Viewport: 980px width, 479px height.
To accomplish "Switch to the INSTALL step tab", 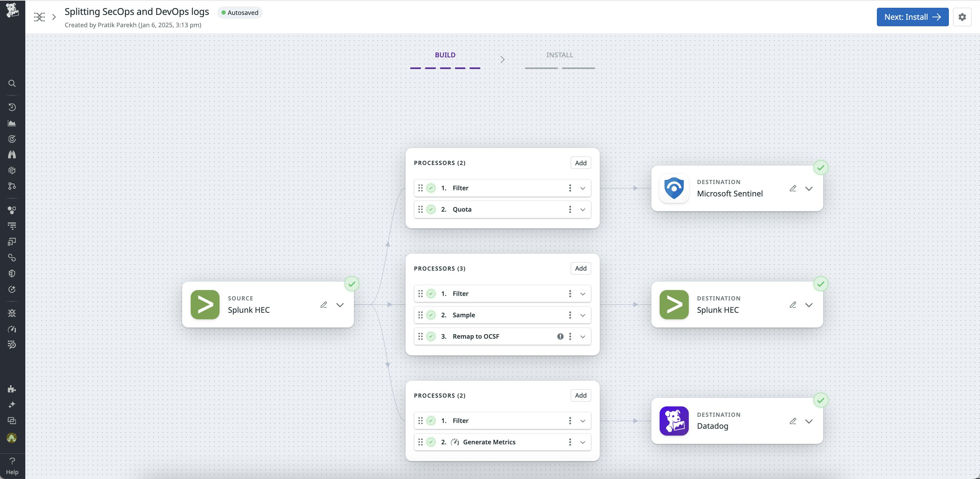I will click(559, 55).
